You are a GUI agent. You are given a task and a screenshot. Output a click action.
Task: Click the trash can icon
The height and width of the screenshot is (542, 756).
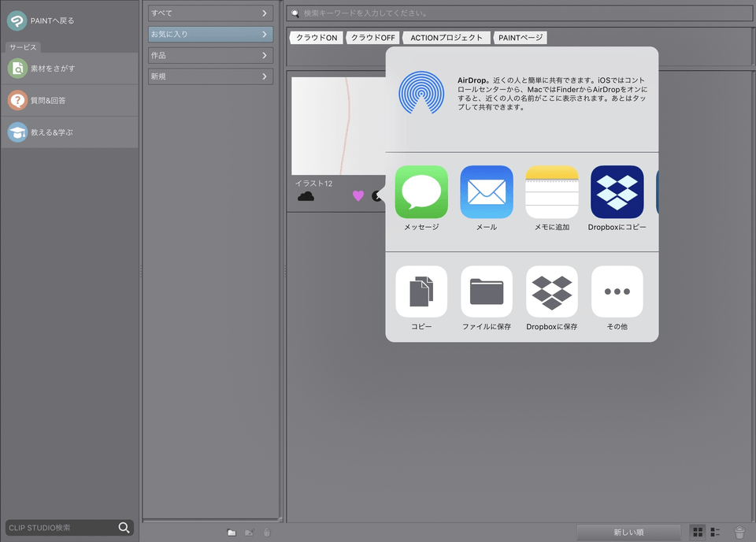739,533
